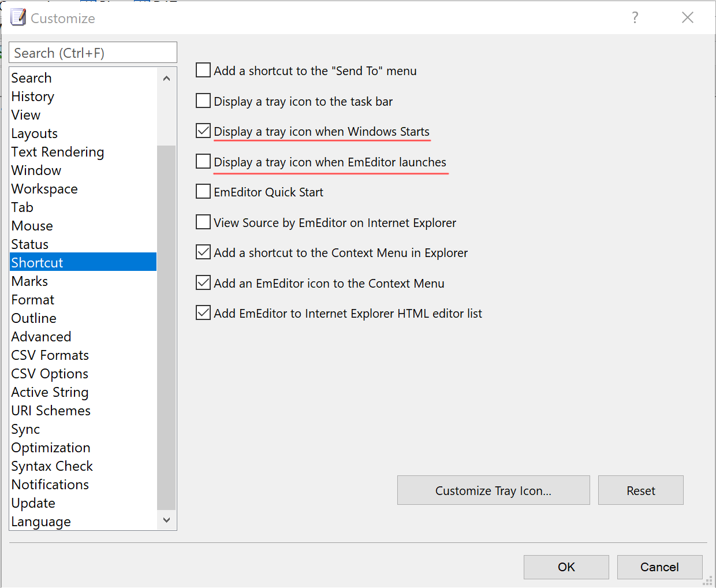The height and width of the screenshot is (588, 716).
Task: Select the History category
Action: click(83, 96)
